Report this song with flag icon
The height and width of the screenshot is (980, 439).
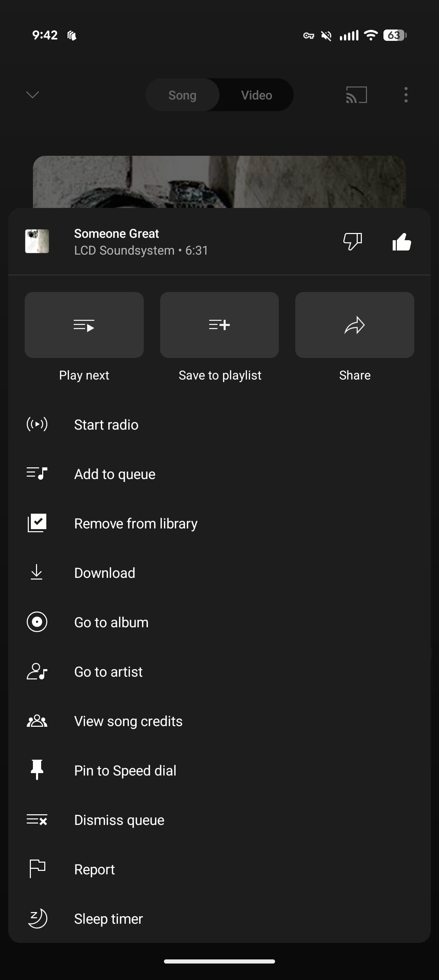pyautogui.click(x=37, y=869)
